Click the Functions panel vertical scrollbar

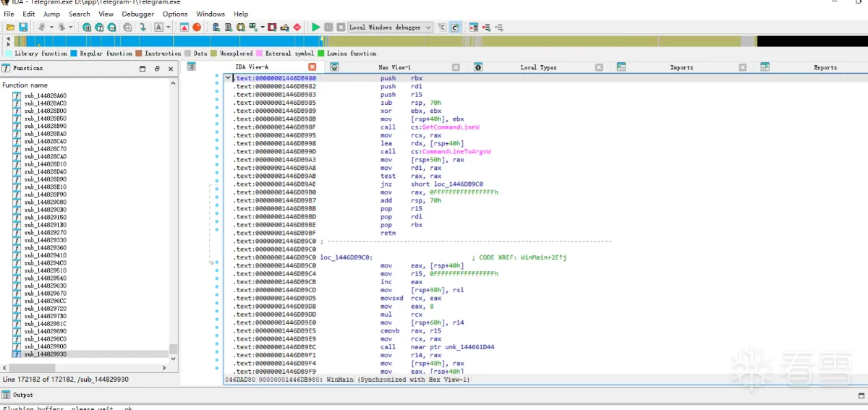173,217
